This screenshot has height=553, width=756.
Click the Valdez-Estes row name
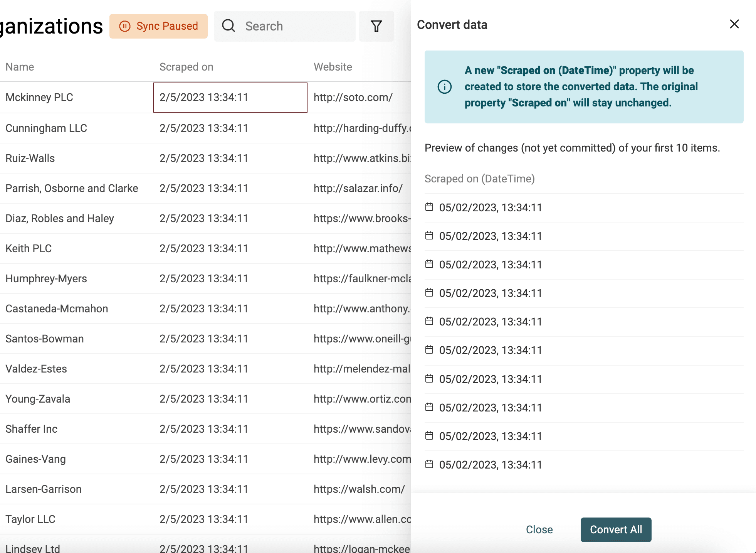click(x=36, y=369)
